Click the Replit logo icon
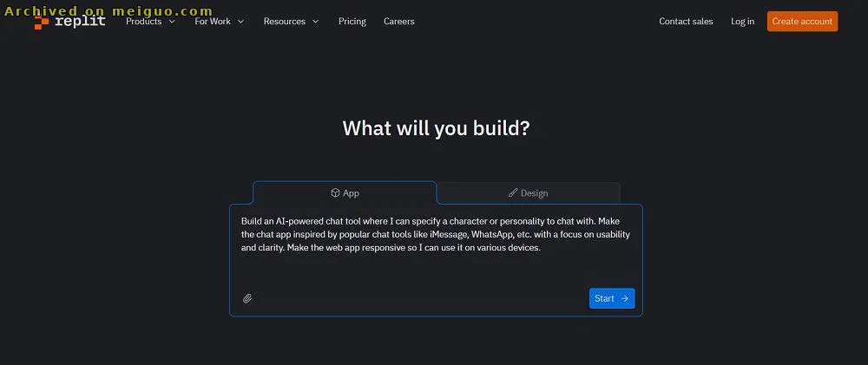This screenshot has width=868, height=365. (42, 22)
